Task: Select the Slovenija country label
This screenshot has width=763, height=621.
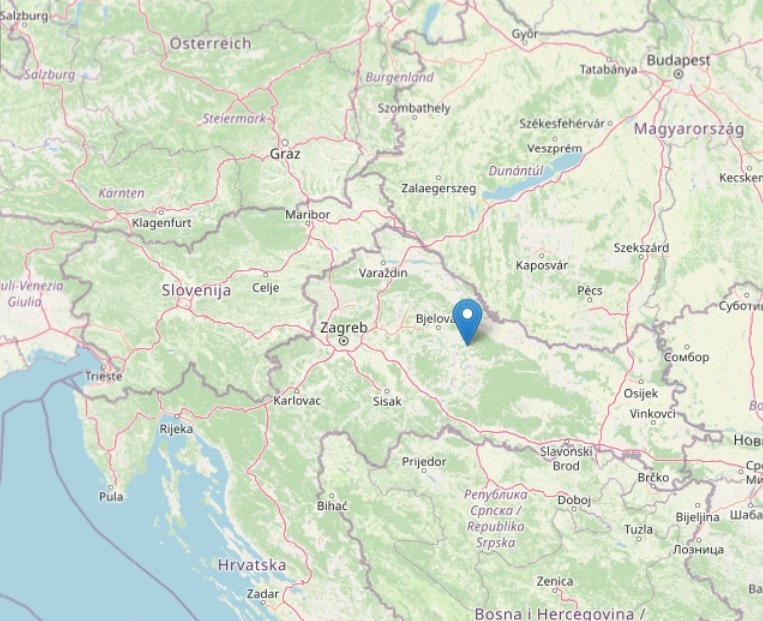Action: tap(197, 291)
